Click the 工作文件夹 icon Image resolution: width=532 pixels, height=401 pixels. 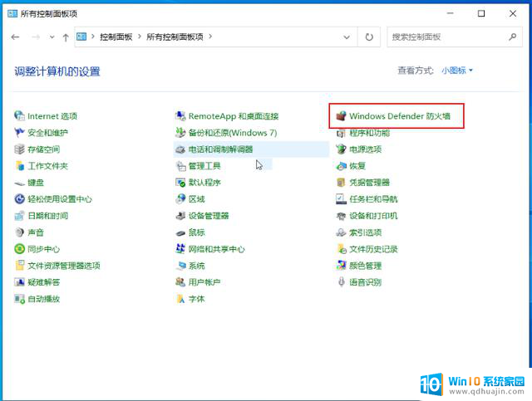pos(19,166)
